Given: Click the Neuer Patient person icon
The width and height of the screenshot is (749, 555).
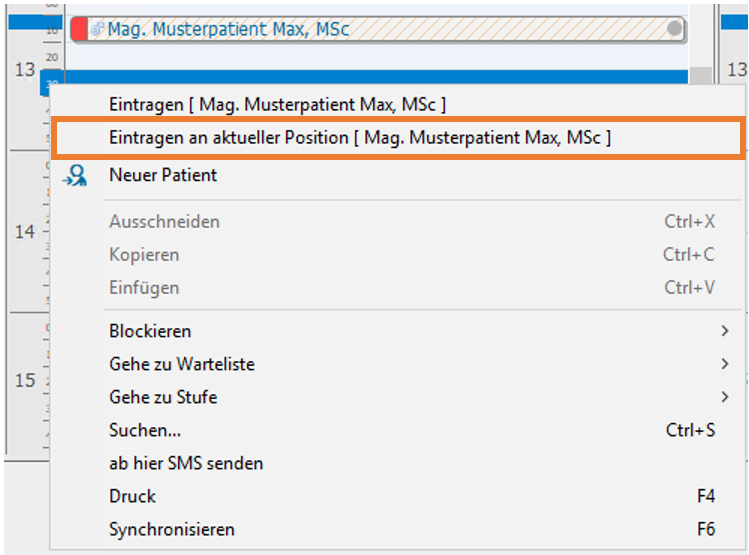Looking at the screenshot, I should [x=75, y=175].
